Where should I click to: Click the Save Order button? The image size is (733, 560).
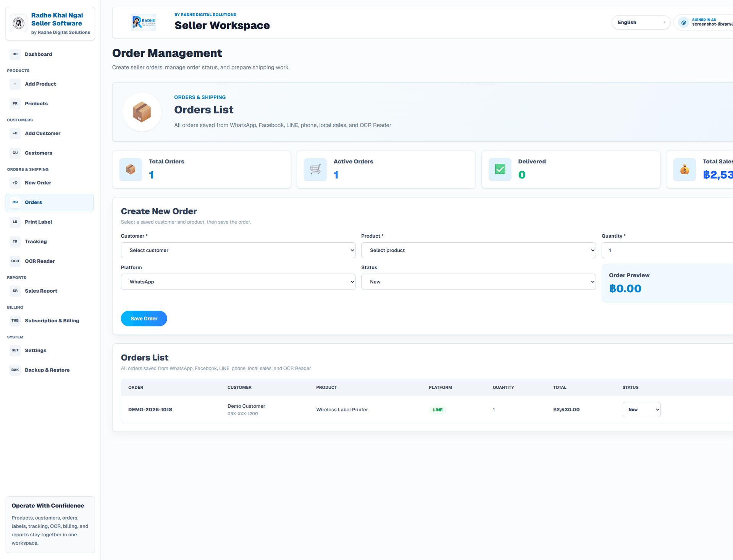click(x=144, y=319)
